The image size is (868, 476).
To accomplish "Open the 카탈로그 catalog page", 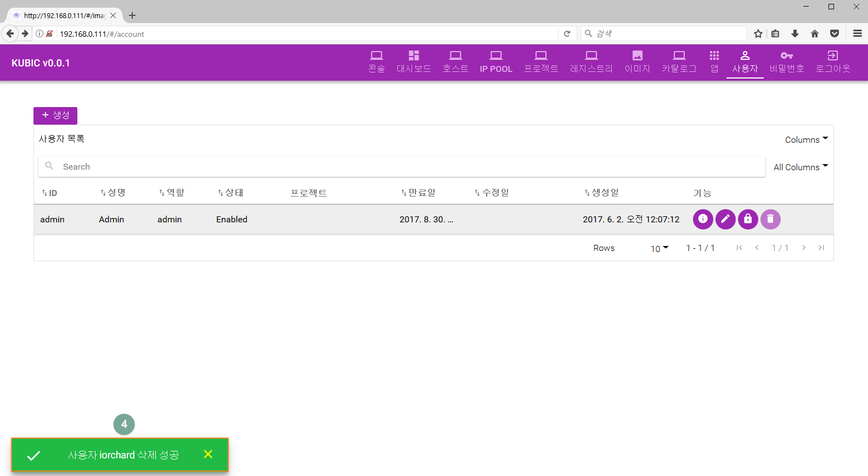I will click(679, 62).
